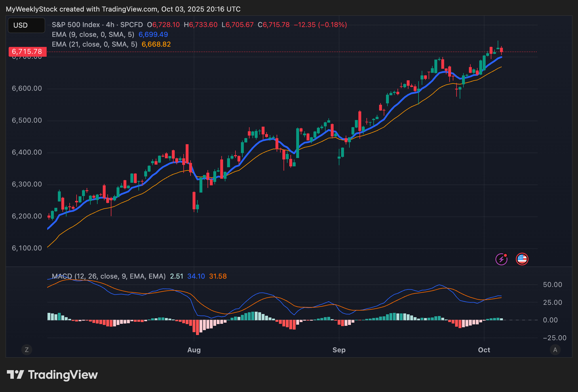Click the MACD indicator legend
The width and height of the screenshot is (578, 392).
coord(109,276)
